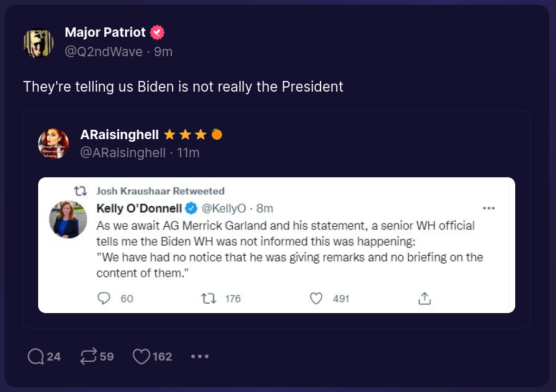Click the red verified badge beside Major Patriot
The height and width of the screenshot is (392, 556).
pos(157,32)
